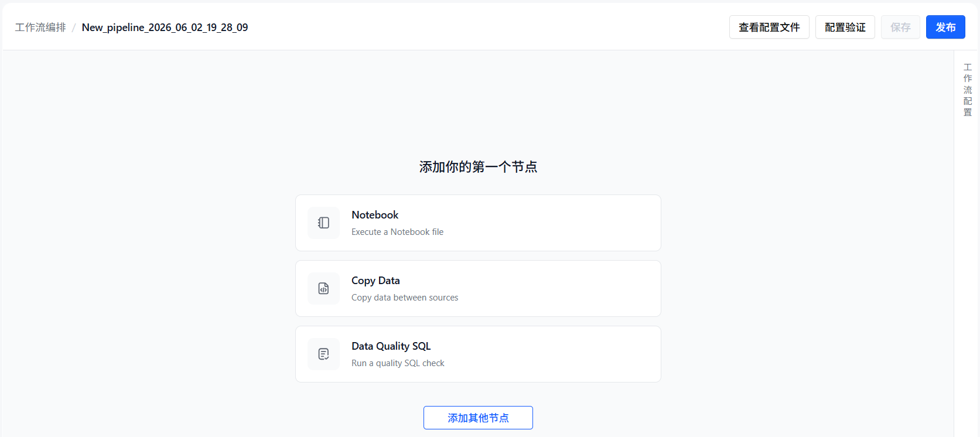Viewport: 980px width, 437px height.
Task: Publish the pipeline with 发布
Action: (x=945, y=27)
